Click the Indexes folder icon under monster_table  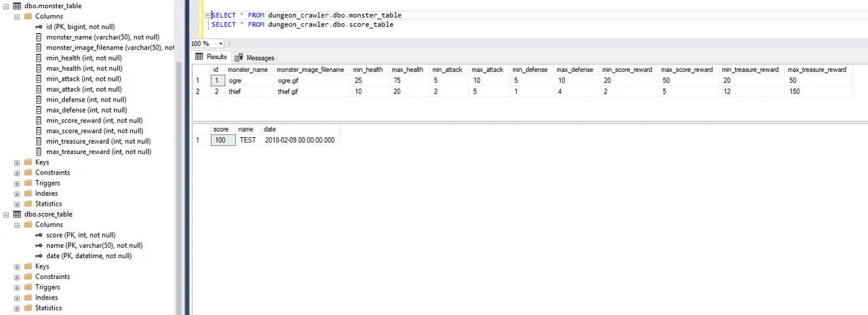click(x=28, y=193)
